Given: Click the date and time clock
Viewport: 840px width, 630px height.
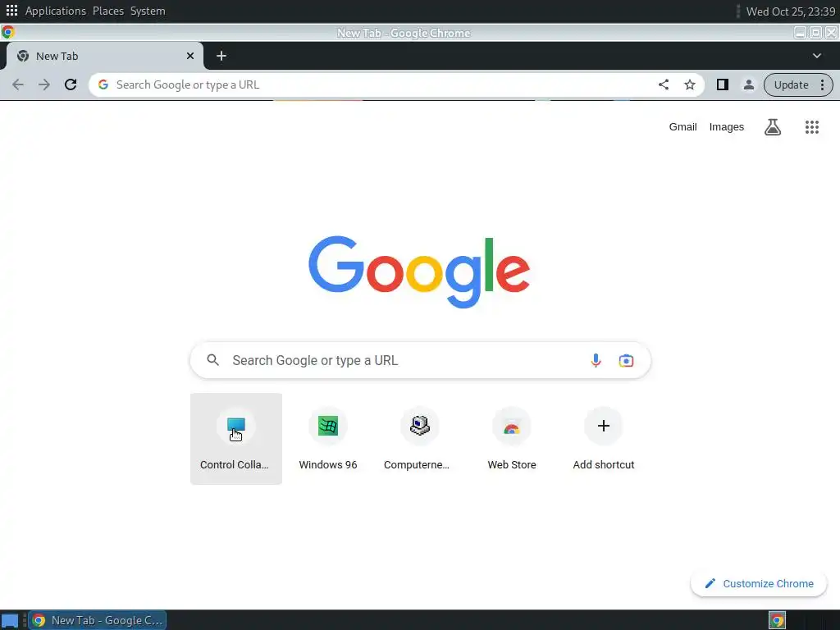Looking at the screenshot, I should pos(790,11).
